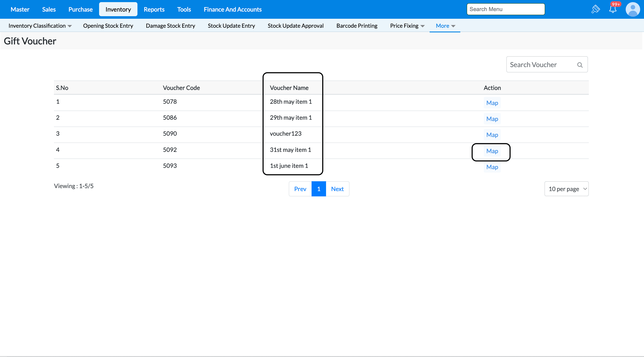Map the voucher123 voucher

click(x=492, y=135)
